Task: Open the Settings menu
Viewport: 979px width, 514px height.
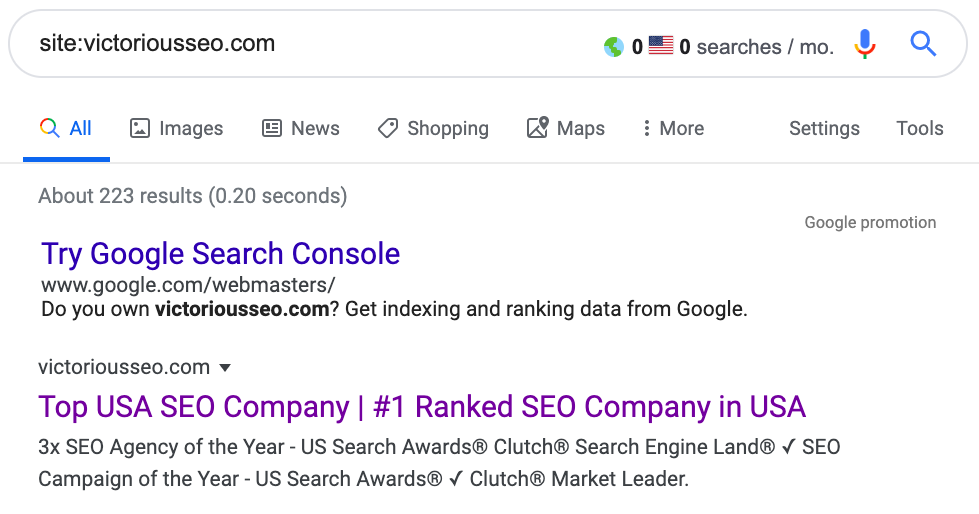Action: (x=824, y=128)
